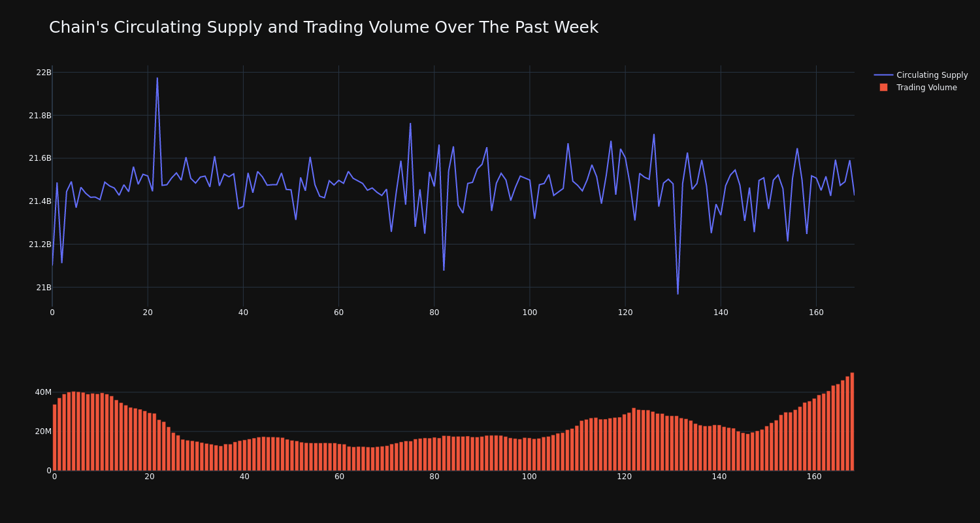The height and width of the screenshot is (523, 980).
Task: Click the lowest supply dip near x=131
Action: [x=678, y=294]
